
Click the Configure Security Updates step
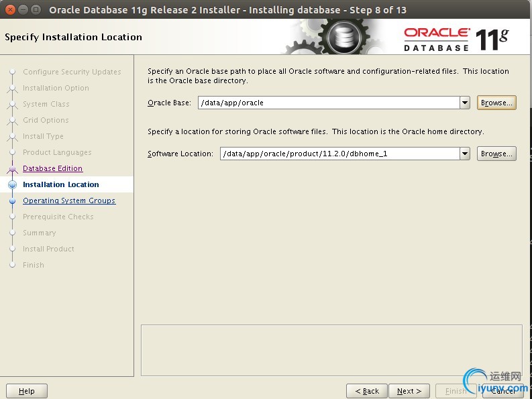pyautogui.click(x=72, y=72)
